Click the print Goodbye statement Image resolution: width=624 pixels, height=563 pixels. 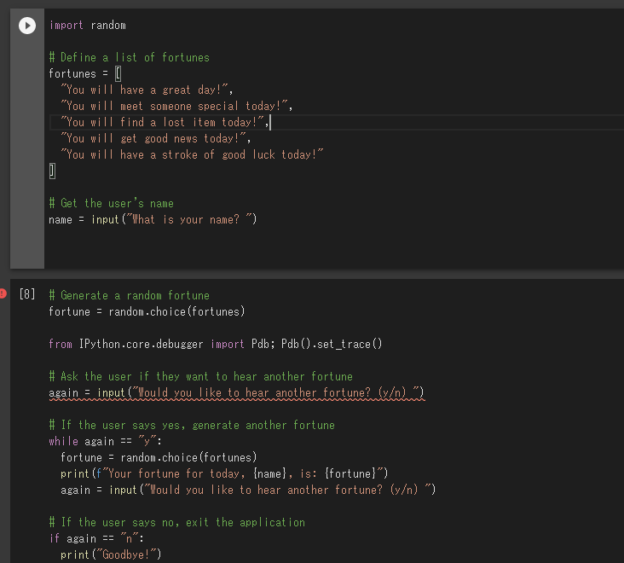[111, 555]
